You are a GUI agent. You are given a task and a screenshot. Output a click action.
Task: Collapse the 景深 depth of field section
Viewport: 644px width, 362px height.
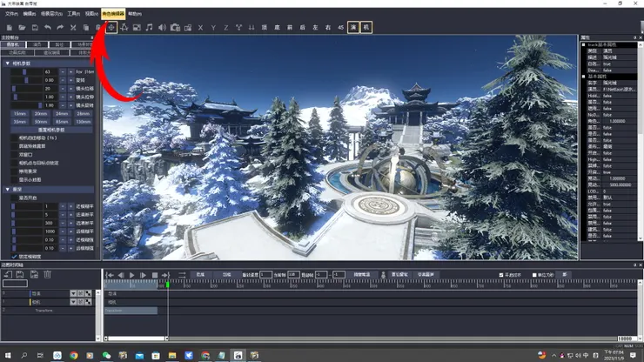coord(7,190)
